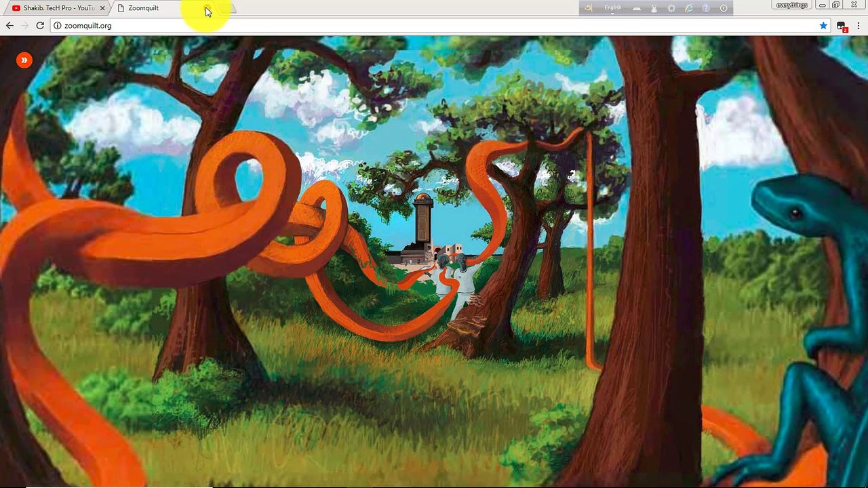The height and width of the screenshot is (488, 868).
Task: Minimize the Chrome window
Action: [x=822, y=5]
